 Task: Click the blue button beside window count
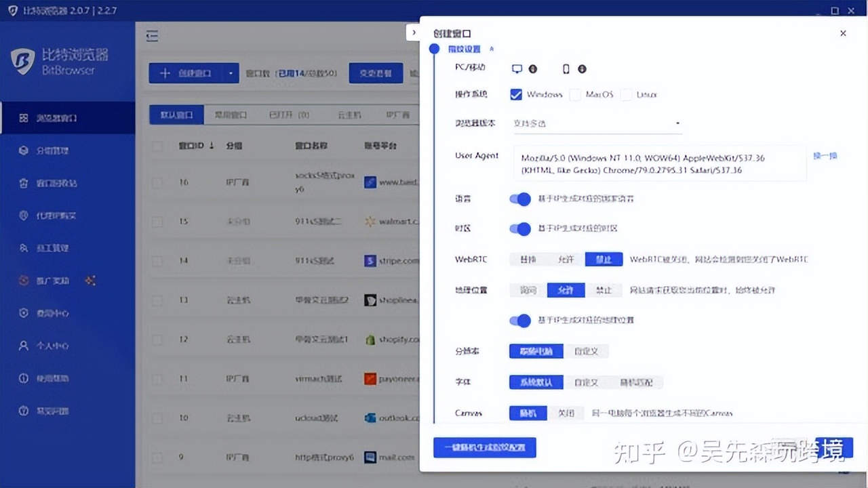(376, 73)
